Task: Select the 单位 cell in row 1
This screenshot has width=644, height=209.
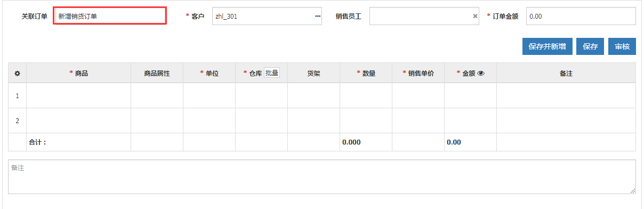Action: [x=210, y=95]
